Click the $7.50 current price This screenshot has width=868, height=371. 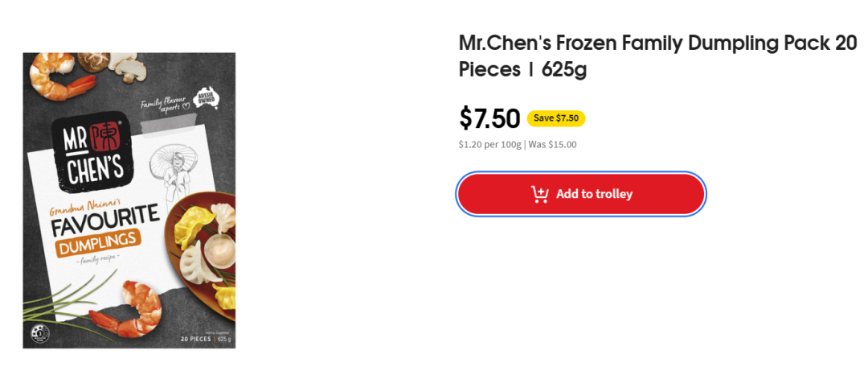pos(489,118)
